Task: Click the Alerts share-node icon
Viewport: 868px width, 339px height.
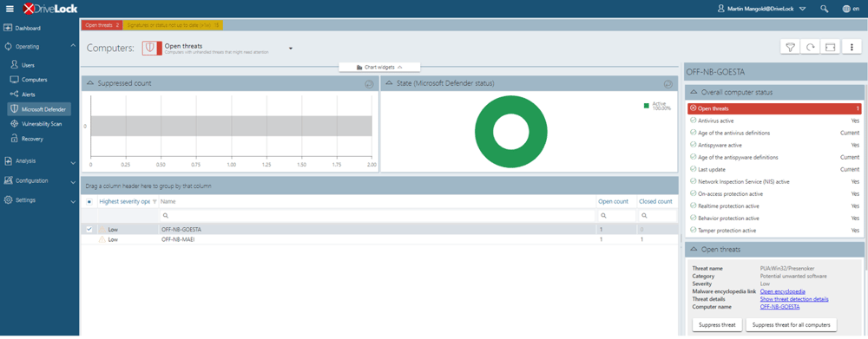Action: [15, 95]
